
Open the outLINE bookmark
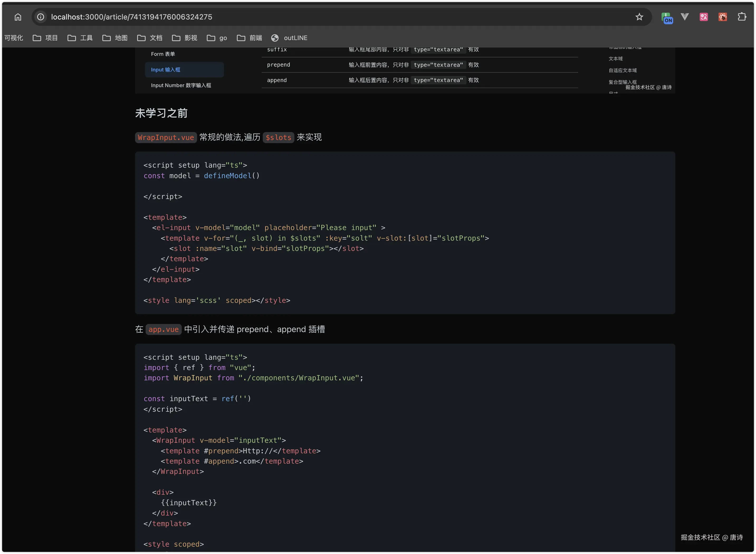click(289, 38)
